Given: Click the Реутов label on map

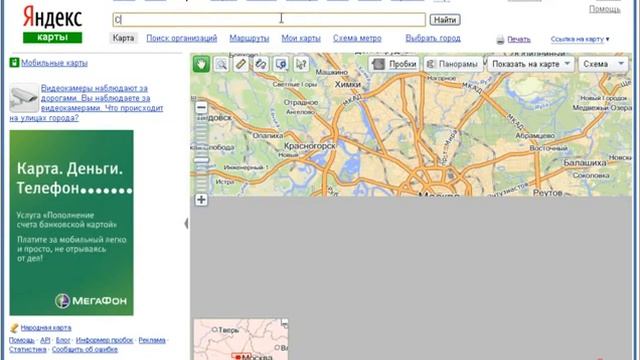Looking at the screenshot, I should (x=548, y=193).
